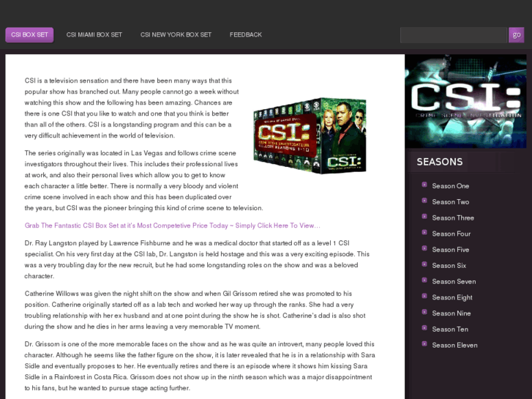Click the bullet icon beside Season Three
This screenshot has height=399, width=532.
tap(424, 216)
